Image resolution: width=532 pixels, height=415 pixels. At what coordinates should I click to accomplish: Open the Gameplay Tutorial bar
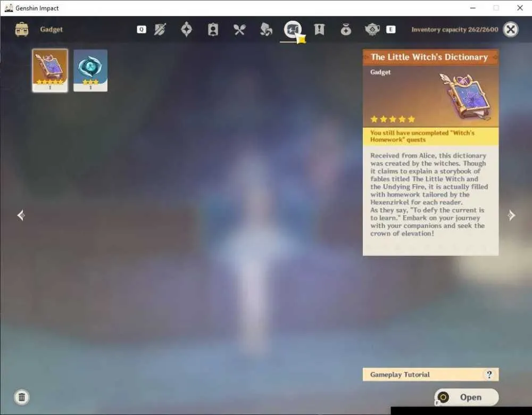click(430, 375)
